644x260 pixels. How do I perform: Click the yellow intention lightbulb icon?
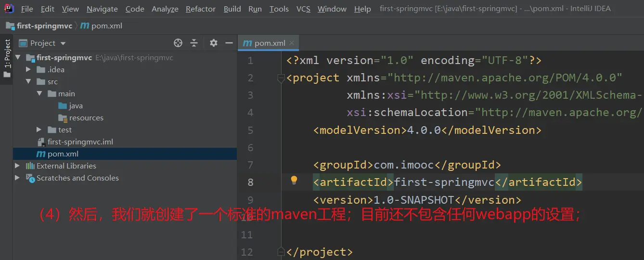(x=294, y=181)
